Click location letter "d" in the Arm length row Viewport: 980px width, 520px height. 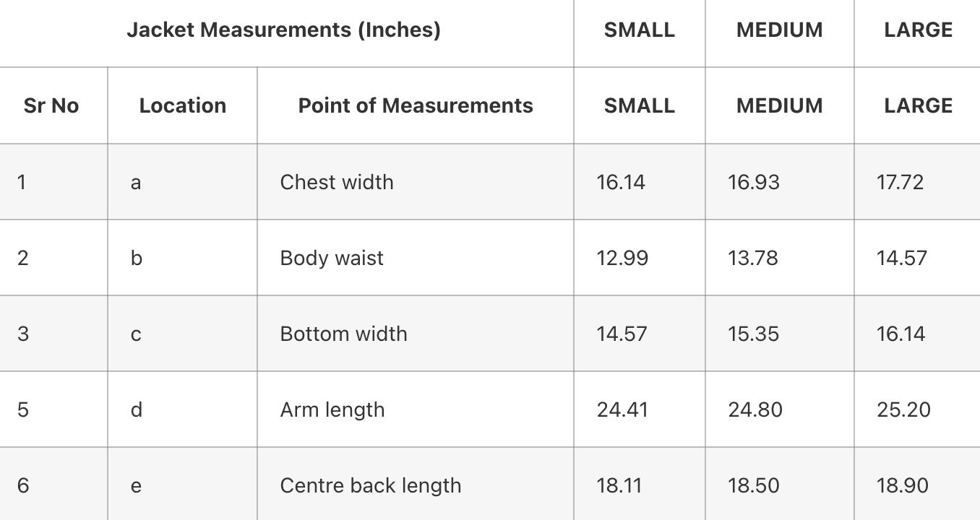click(x=137, y=410)
